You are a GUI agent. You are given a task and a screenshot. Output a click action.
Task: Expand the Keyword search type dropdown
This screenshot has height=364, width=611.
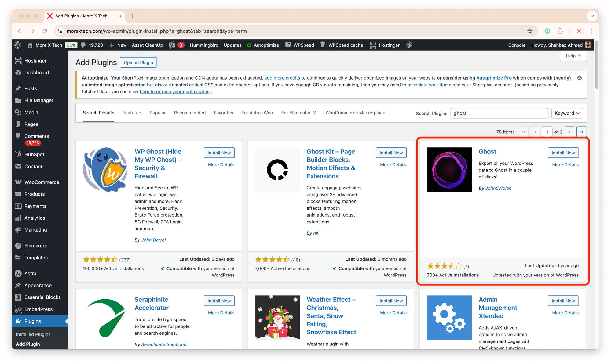pyautogui.click(x=567, y=113)
